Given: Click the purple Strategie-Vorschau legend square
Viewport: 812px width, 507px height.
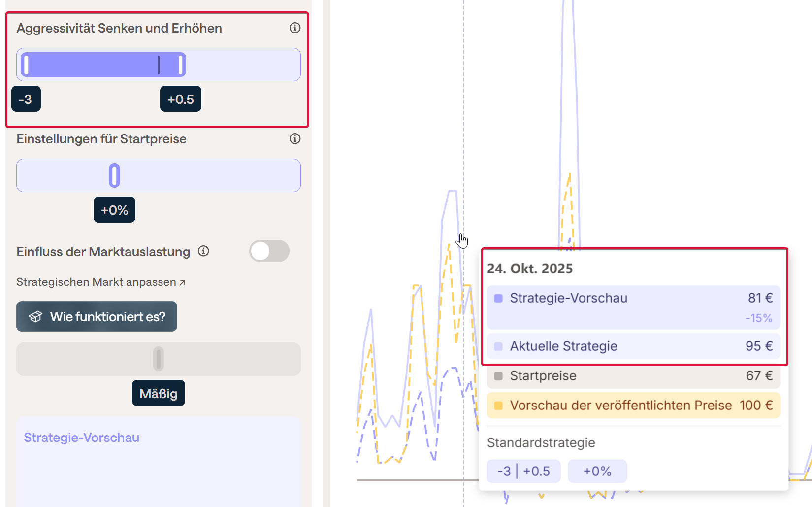Looking at the screenshot, I should click(498, 298).
